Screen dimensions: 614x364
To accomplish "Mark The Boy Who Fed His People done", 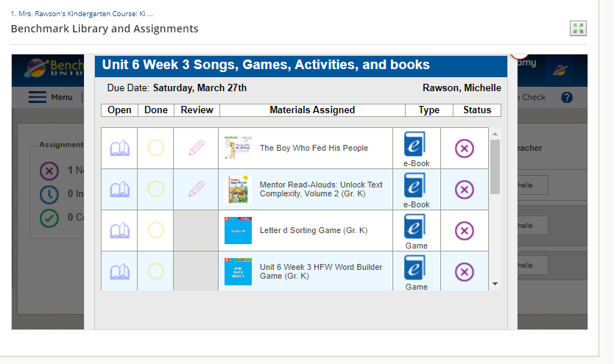I will click(x=155, y=149).
